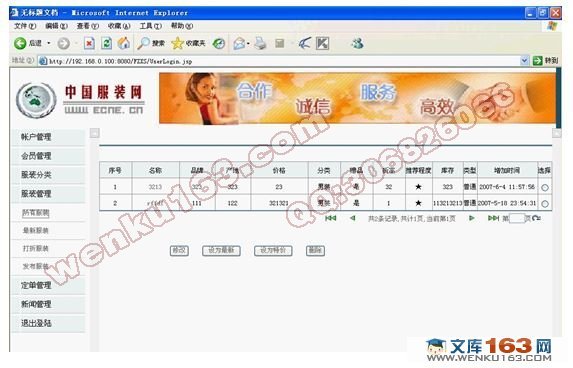Click date cell 2007-6-4 11:57:56
The height and width of the screenshot is (368, 573).
point(507,187)
